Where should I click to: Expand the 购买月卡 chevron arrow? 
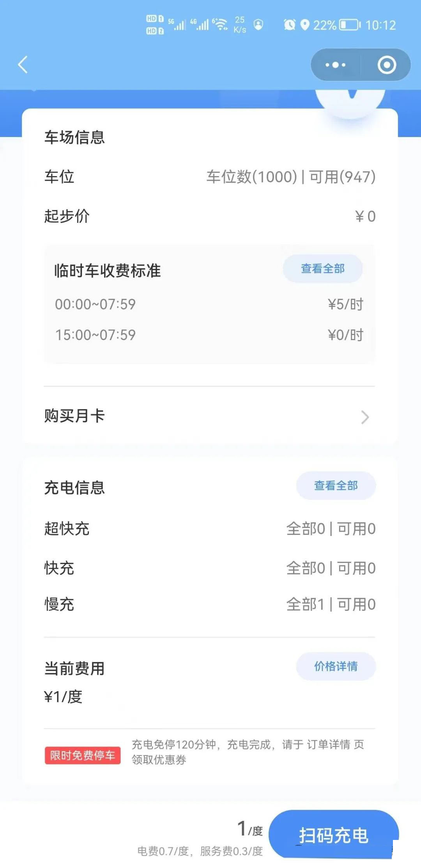(x=365, y=417)
